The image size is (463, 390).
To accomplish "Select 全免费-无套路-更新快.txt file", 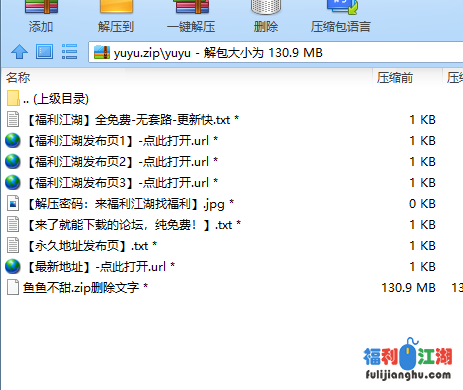I will 123,120.
